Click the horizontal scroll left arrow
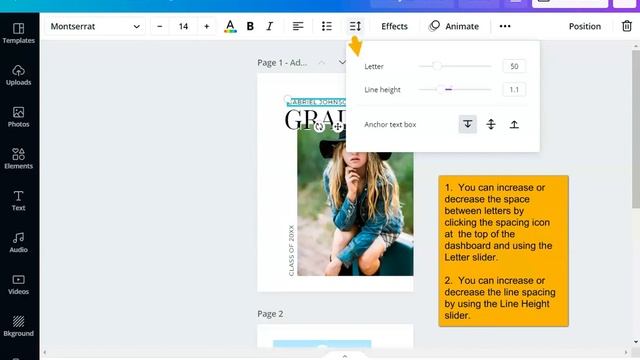Viewport: 640px width, 360px height. [44, 352]
